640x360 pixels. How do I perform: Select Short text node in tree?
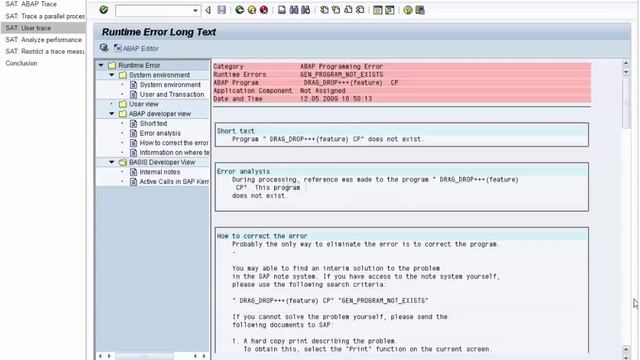153,123
